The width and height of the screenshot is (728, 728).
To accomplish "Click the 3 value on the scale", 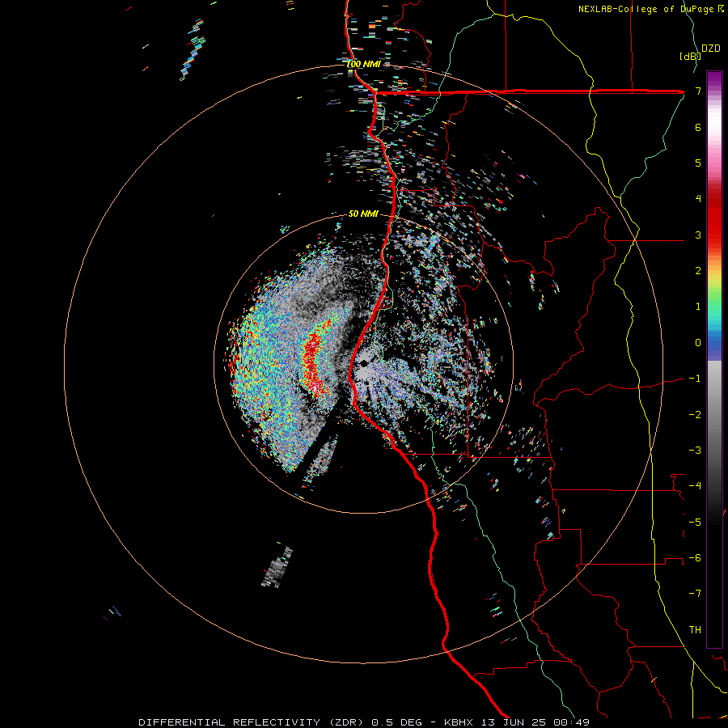I will pyautogui.click(x=698, y=235).
